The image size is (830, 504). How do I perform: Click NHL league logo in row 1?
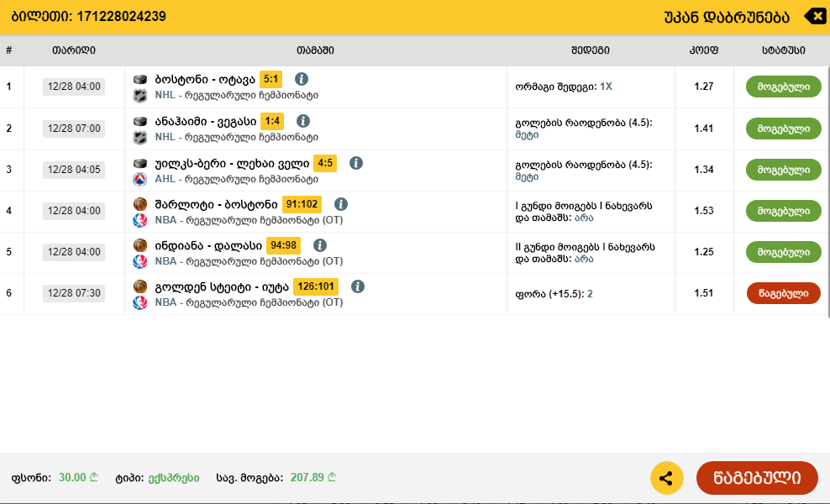(139, 96)
